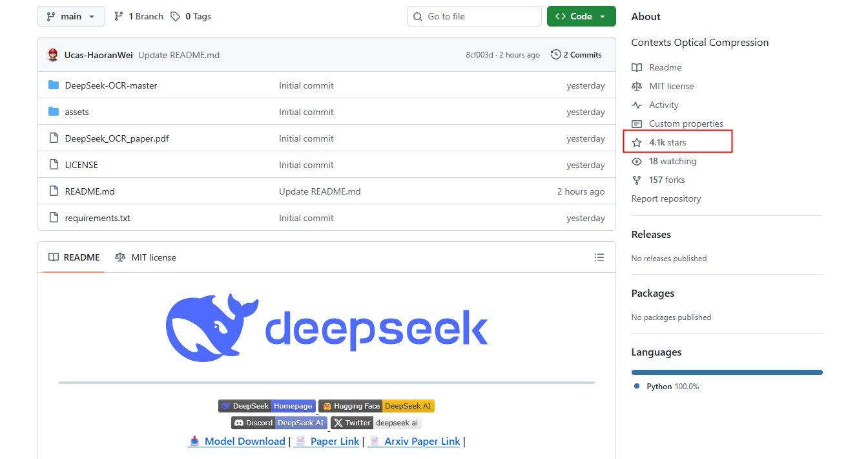The image size is (868, 459).
Task: Open Initial commit message in the assets row
Action: [x=306, y=112]
